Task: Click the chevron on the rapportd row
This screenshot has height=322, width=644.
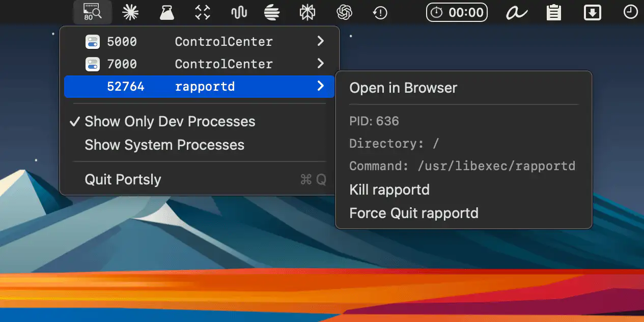Action: pos(320,87)
